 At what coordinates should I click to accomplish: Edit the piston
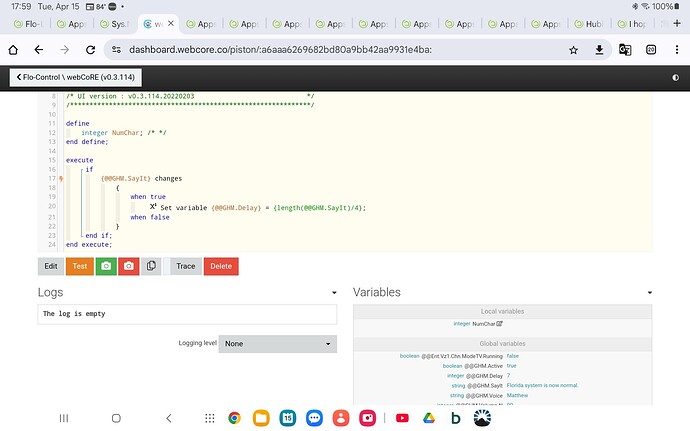pos(51,266)
